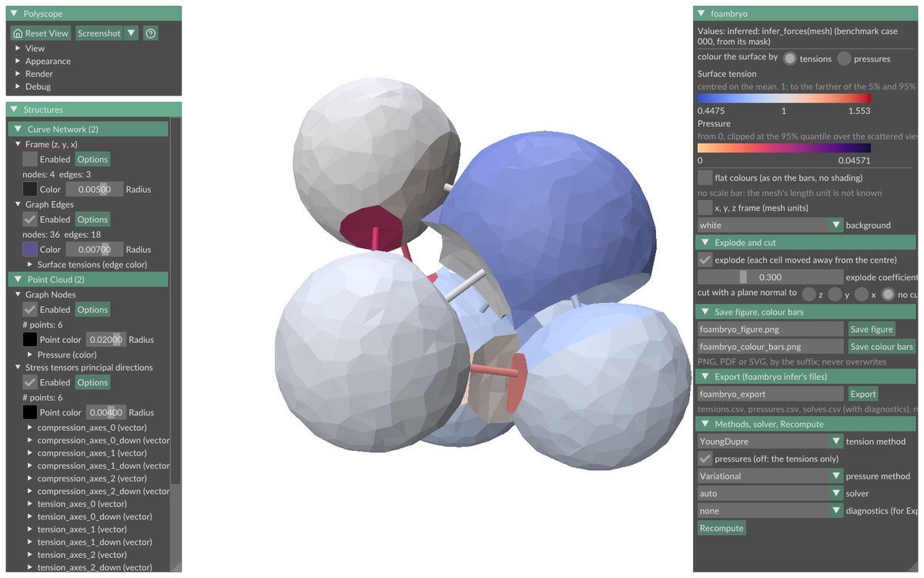
Task: Click the foambryo_colour_bars.png filename field
Action: click(x=770, y=347)
